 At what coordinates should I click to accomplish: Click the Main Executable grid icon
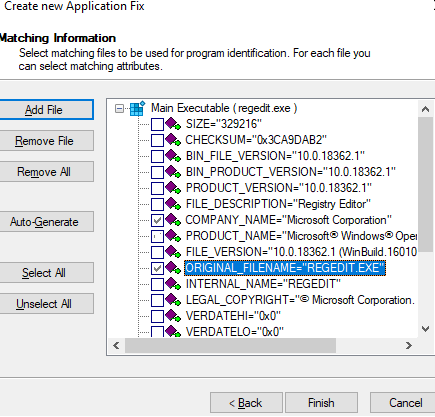click(x=137, y=108)
